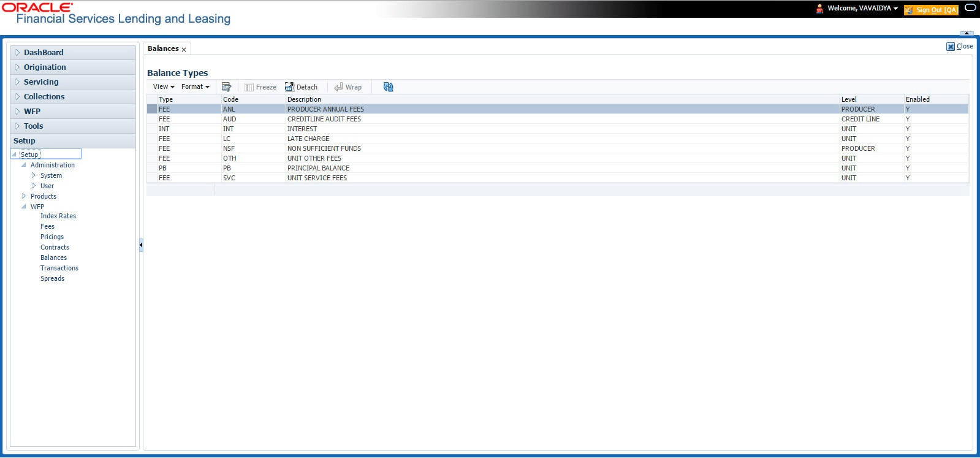Open Spreads in the tree
Image resolution: width=980 pixels, height=458 pixels.
pyautogui.click(x=52, y=278)
